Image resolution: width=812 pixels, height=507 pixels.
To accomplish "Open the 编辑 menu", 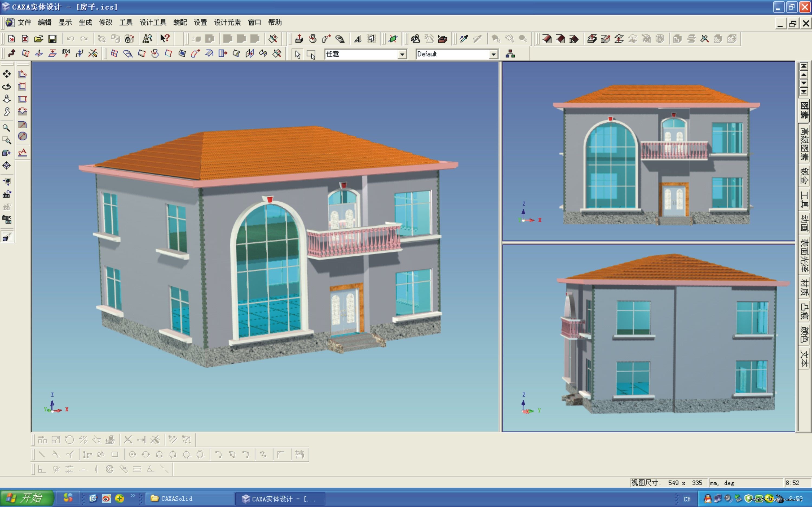I will point(45,22).
